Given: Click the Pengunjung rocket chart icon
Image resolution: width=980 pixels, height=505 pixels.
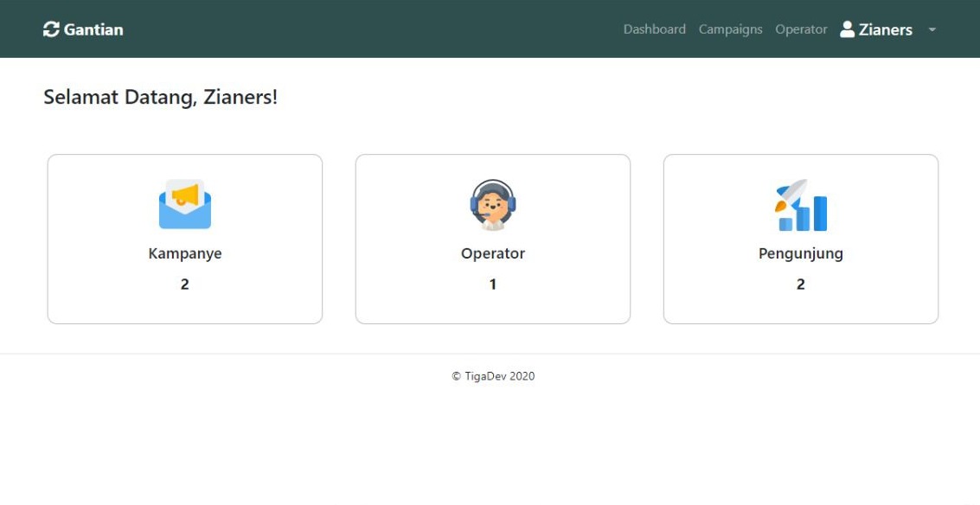Looking at the screenshot, I should [801, 205].
